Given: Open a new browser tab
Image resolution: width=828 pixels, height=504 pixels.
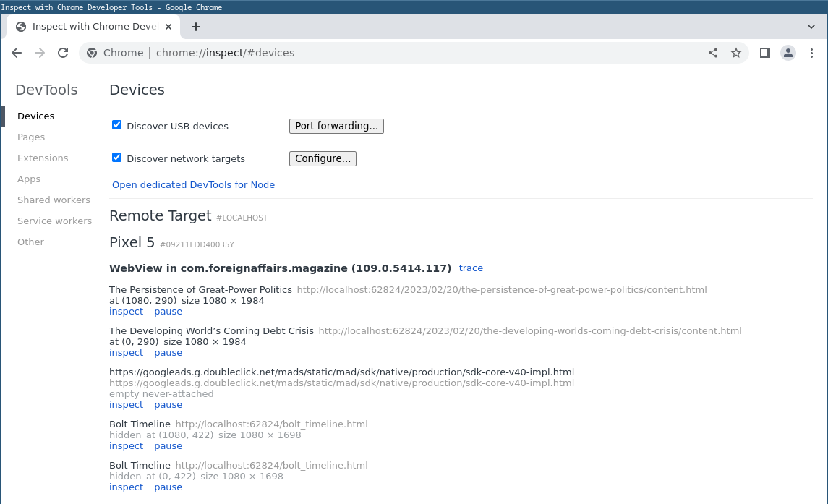Looking at the screenshot, I should (x=195, y=26).
